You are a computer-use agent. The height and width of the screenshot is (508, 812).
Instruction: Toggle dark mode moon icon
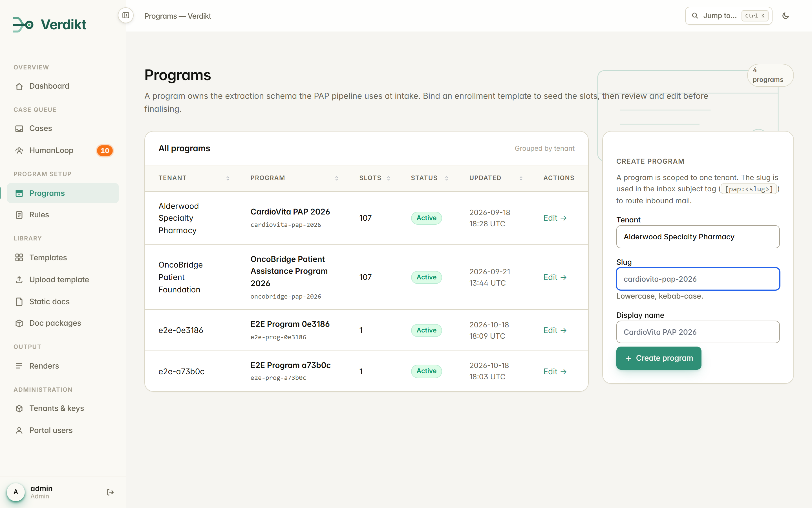tap(785, 16)
